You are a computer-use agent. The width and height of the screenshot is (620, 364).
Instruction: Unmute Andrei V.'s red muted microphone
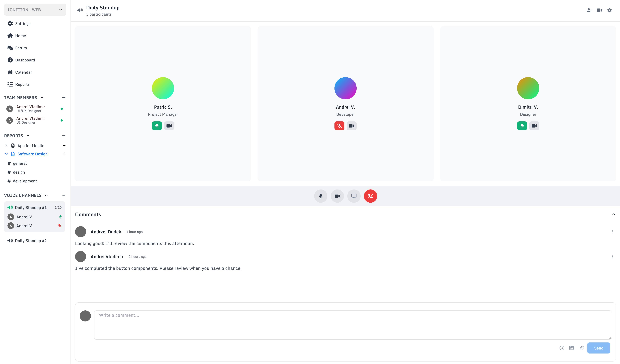339,126
